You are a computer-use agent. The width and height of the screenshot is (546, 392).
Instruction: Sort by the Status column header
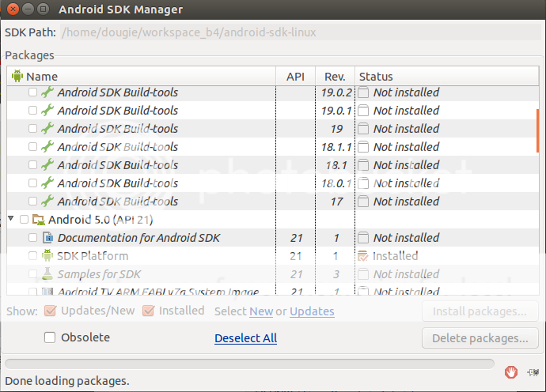[447, 76]
